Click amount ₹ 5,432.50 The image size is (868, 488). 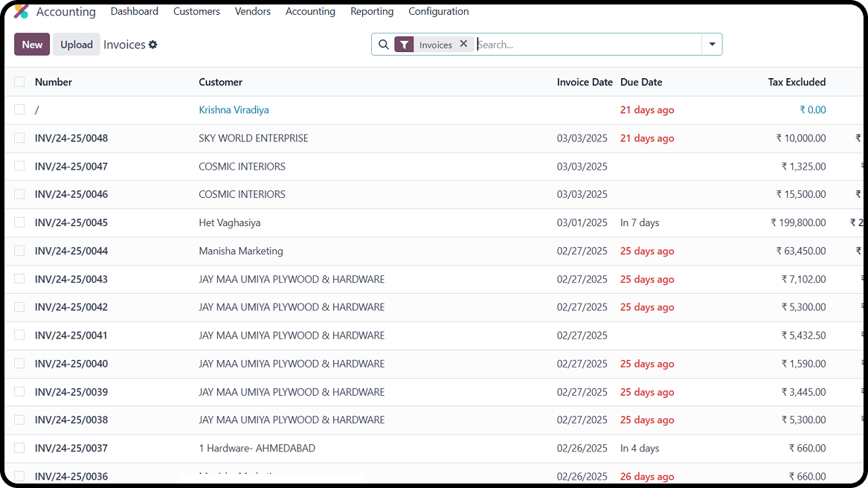click(804, 335)
